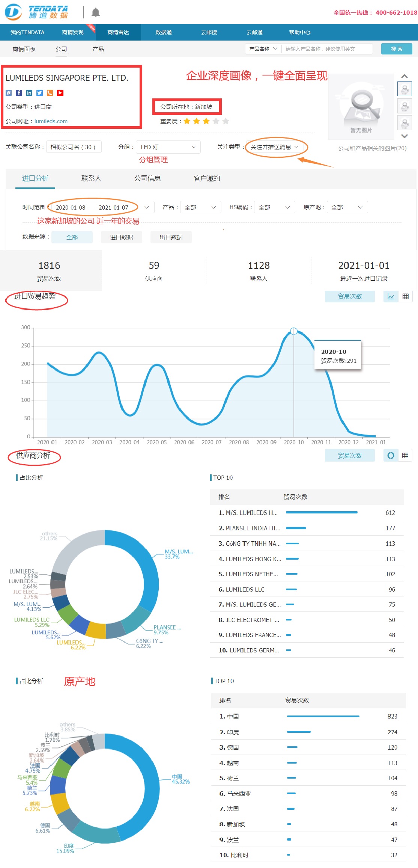Filter data source to 进口数据
Image resolution: width=418 pixels, height=868 pixels.
click(122, 237)
